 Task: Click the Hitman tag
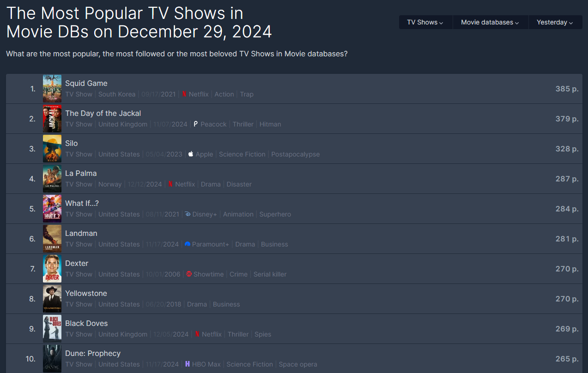(x=270, y=124)
